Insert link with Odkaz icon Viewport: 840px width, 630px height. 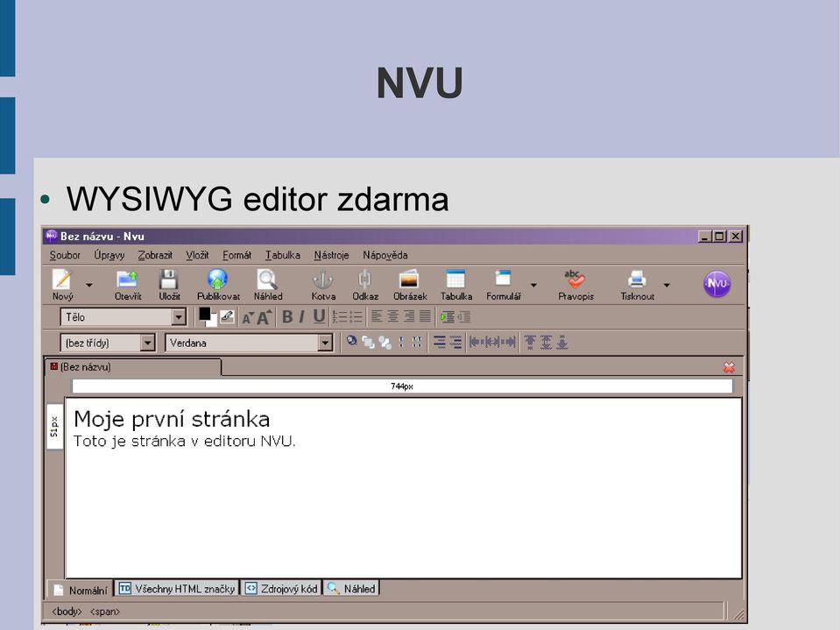click(x=365, y=285)
